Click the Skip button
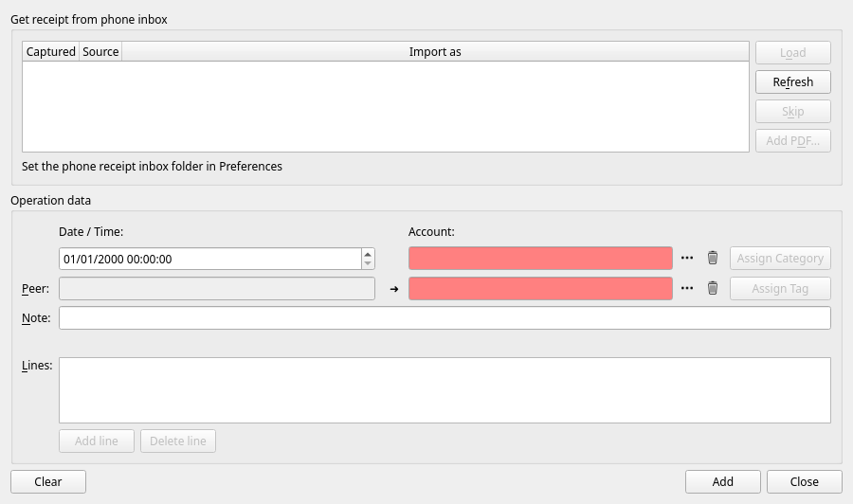Viewport: 853px width, 504px height. click(793, 112)
